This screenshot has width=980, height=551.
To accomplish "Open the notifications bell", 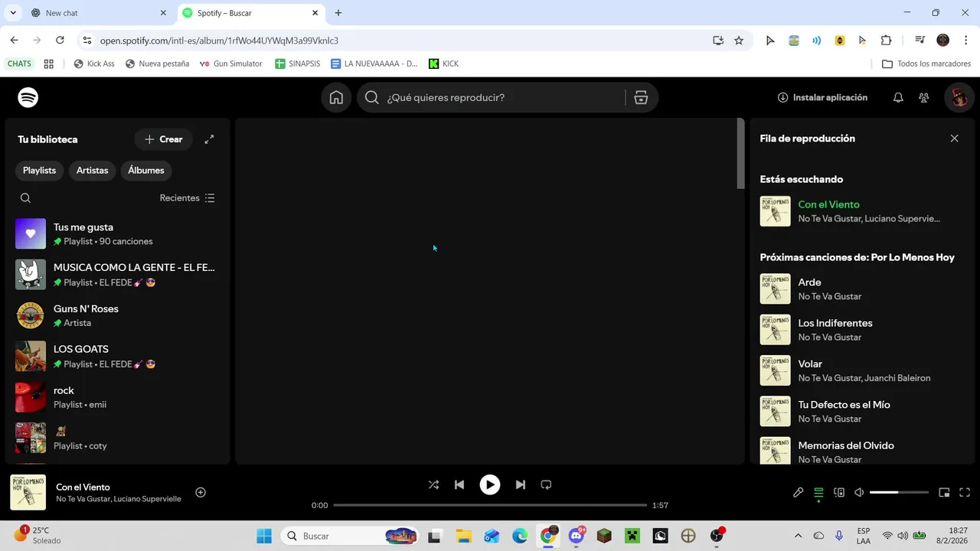I will point(898,97).
